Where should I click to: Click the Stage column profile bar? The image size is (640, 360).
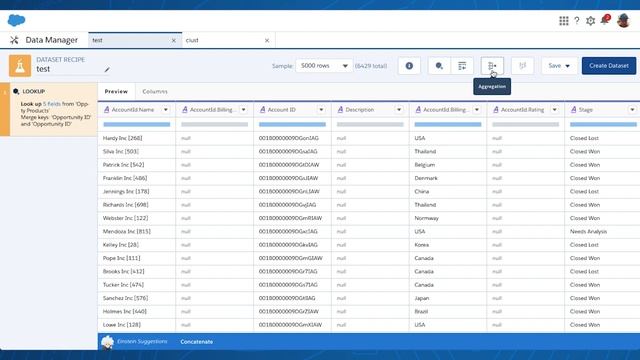point(603,124)
